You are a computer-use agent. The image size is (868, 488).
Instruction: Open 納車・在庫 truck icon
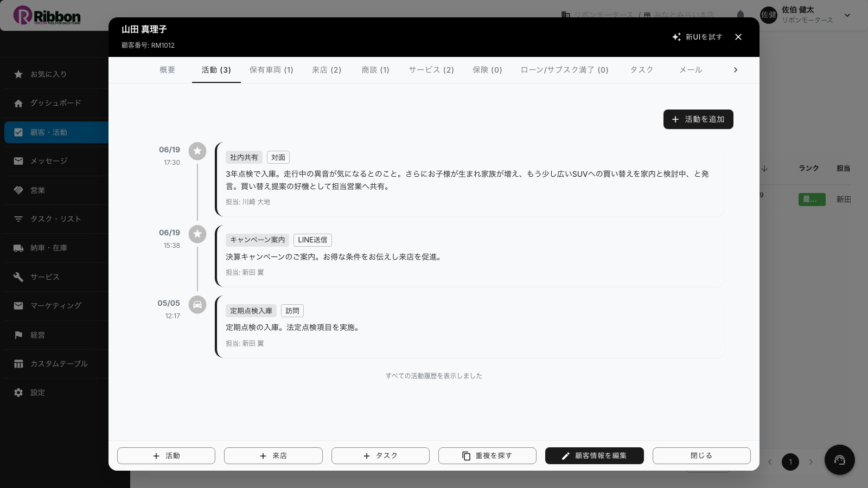[18, 248]
